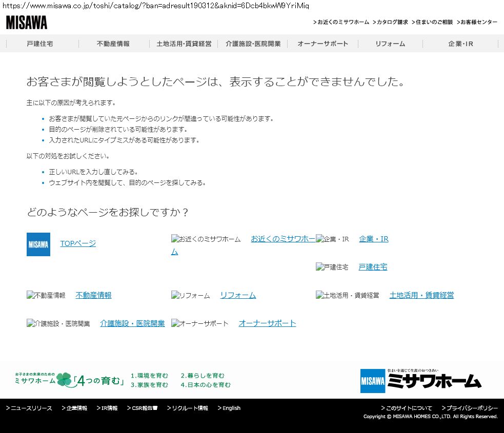Click the 土地活用・賃貸経営 text link in the body
The image size is (504, 433).
(x=421, y=295)
